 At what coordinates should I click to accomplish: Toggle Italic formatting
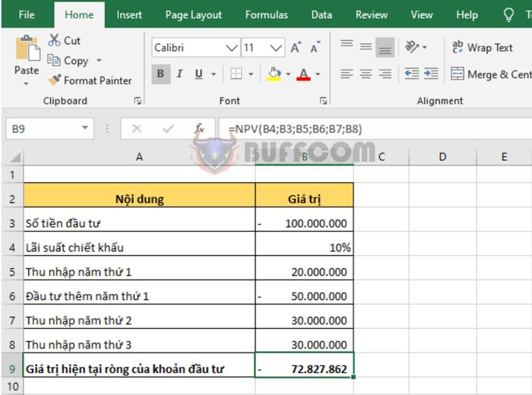point(180,74)
